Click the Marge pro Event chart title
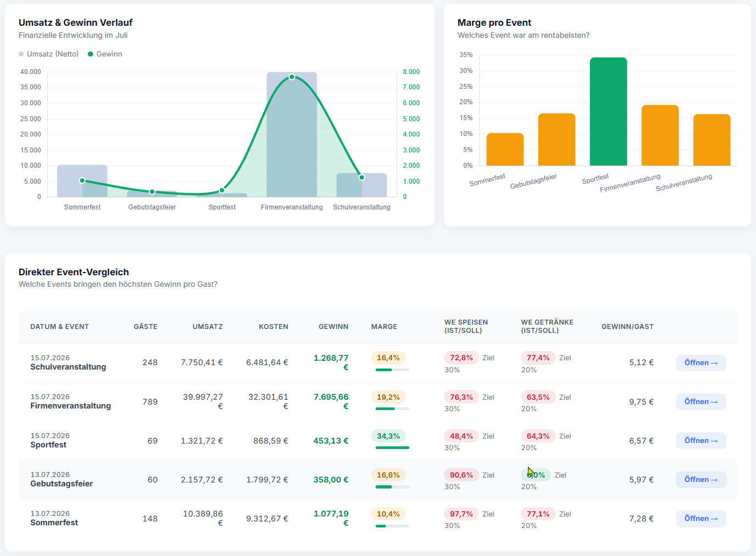The height and width of the screenshot is (556, 756). [494, 22]
